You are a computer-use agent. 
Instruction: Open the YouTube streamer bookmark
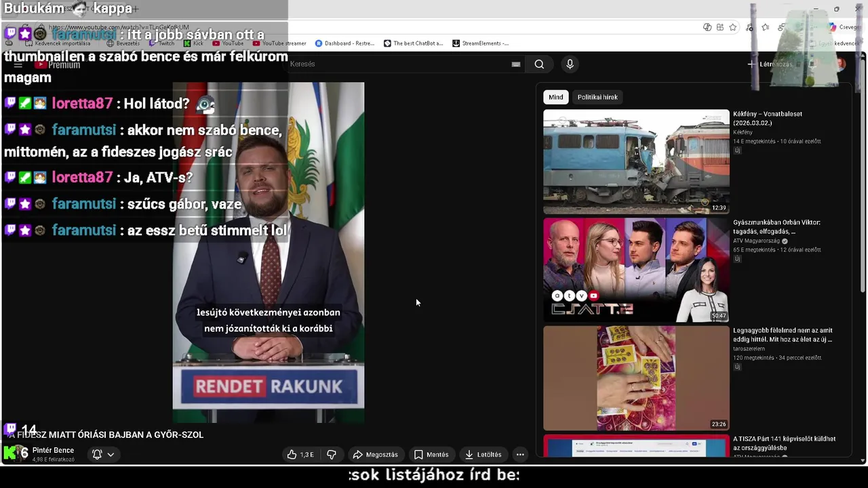click(x=279, y=43)
